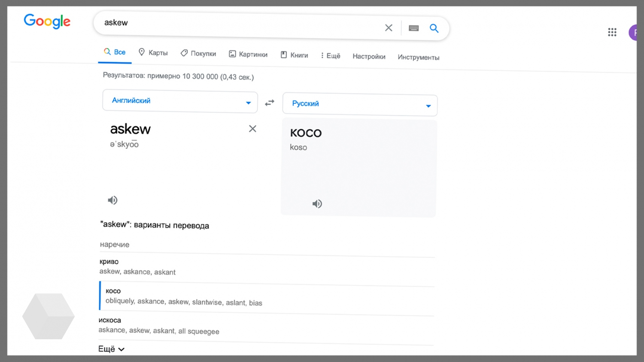Expand Ещё below translation variants
The width and height of the screenshot is (644, 362).
pos(111,349)
